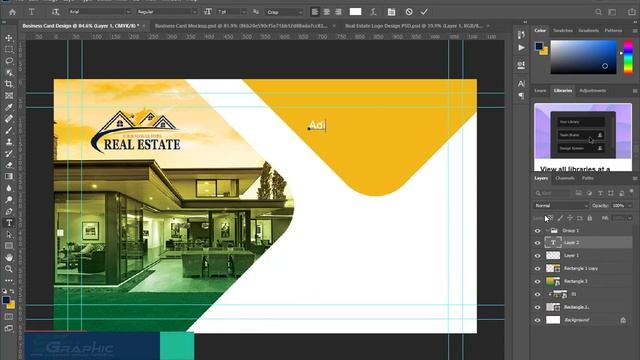640x360 pixels.
Task: Hide the Background layer
Action: click(x=538, y=320)
